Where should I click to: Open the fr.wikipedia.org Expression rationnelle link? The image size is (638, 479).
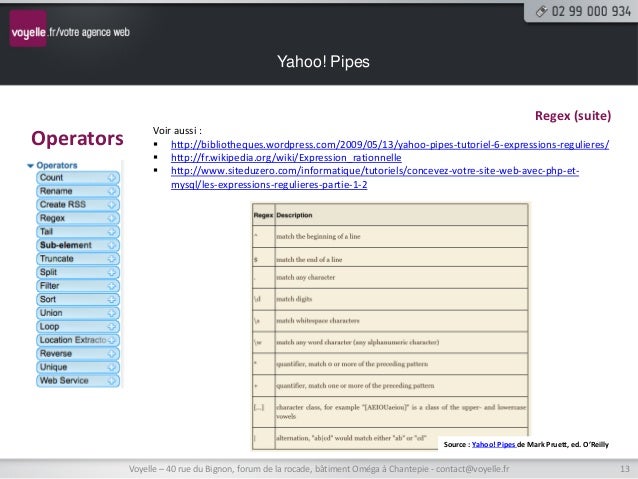click(286, 157)
